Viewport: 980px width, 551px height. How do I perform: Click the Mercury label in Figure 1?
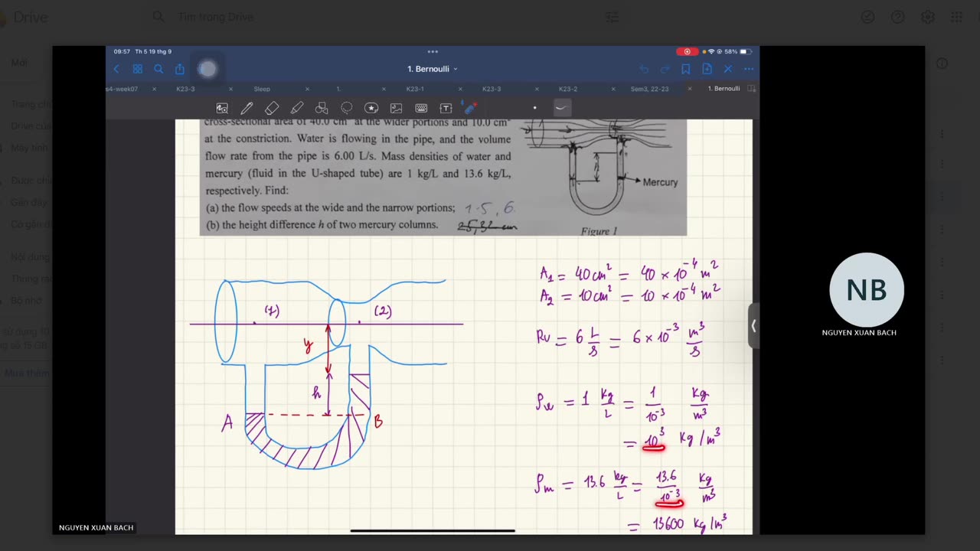point(660,182)
